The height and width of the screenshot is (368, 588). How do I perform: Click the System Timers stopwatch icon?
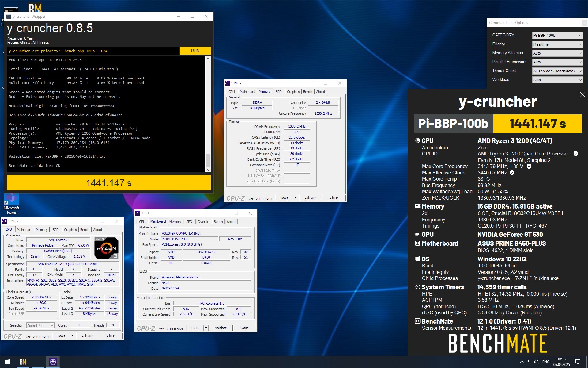tap(417, 287)
